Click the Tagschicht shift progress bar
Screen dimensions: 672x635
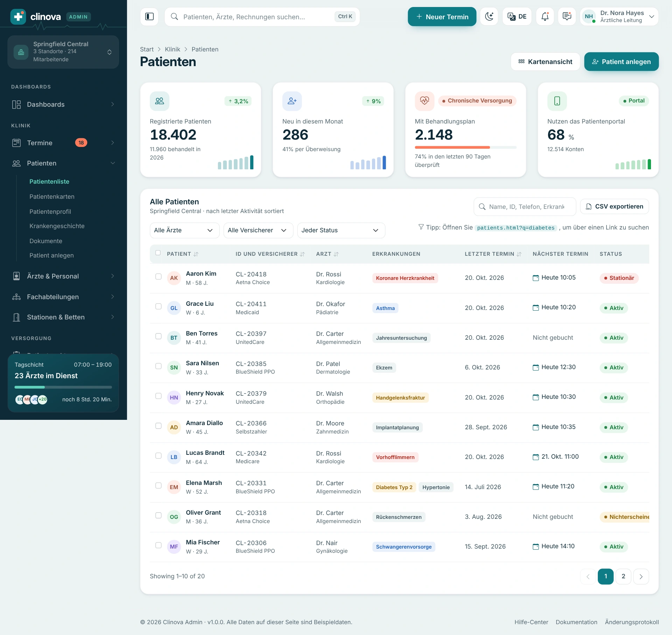(x=63, y=387)
